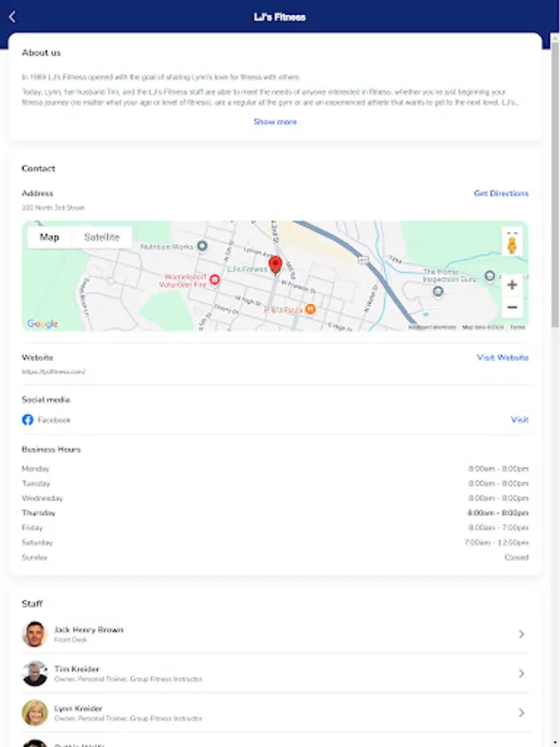Image resolution: width=560 pixels, height=747 pixels.
Task: Click the website URL text
Action: pos(53,372)
